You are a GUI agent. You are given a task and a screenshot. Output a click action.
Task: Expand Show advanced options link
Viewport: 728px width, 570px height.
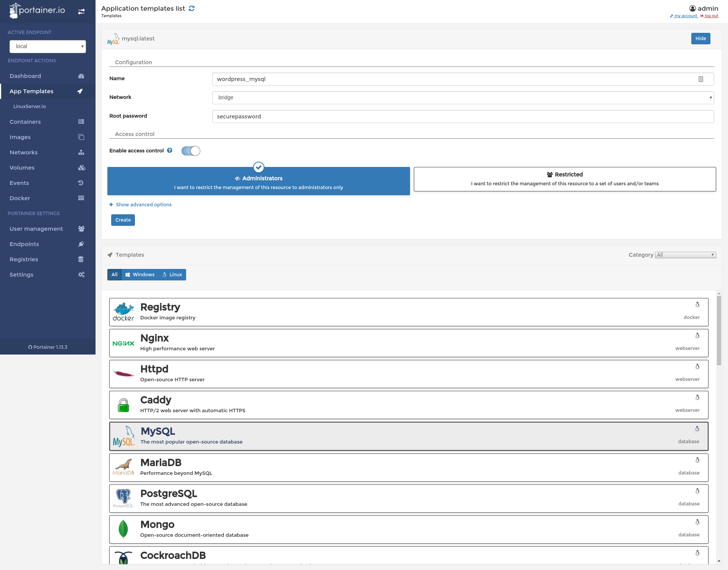pyautogui.click(x=143, y=205)
